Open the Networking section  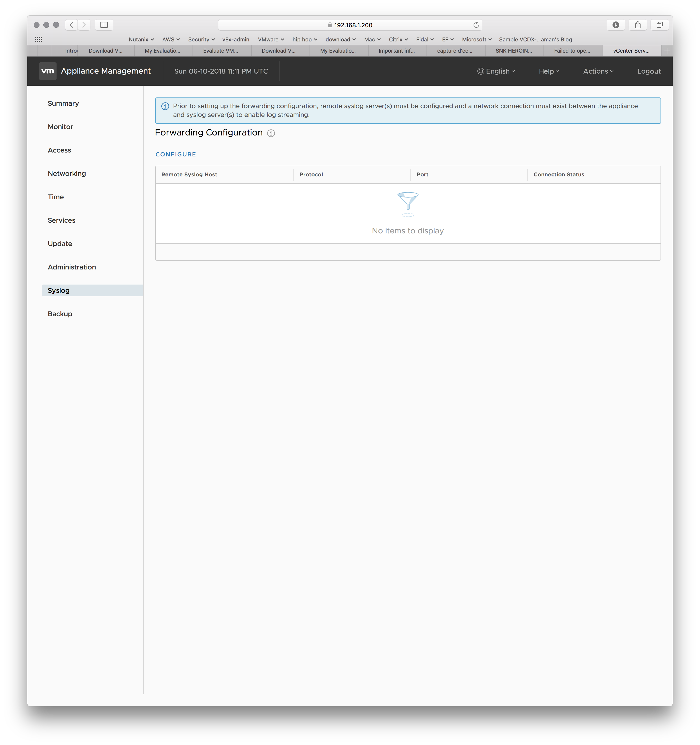(67, 173)
